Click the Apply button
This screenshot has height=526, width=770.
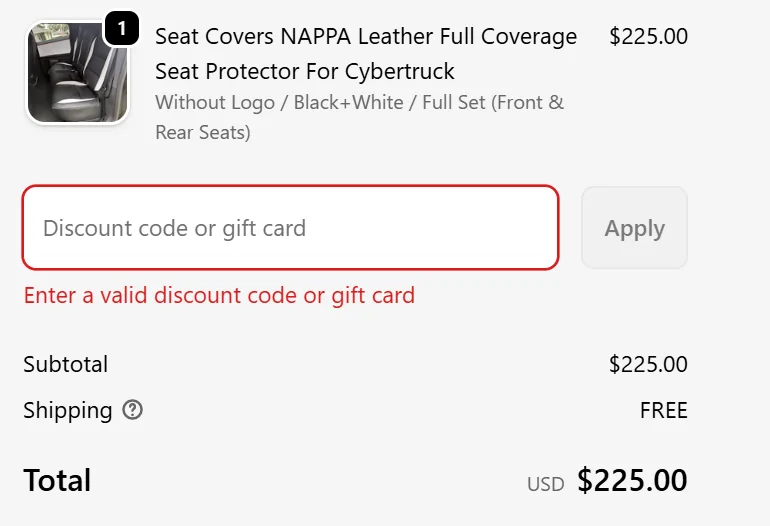pos(634,227)
